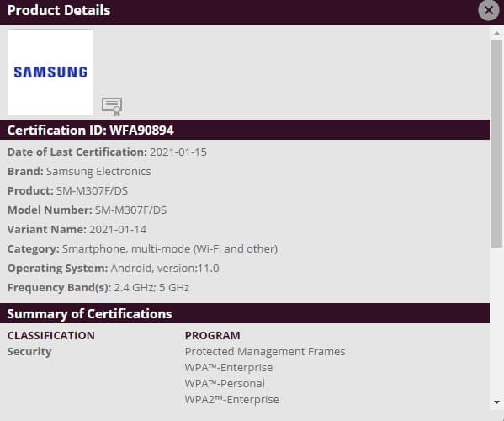
Task: Click the WPA2-Enterprise program entry
Action: 231,400
